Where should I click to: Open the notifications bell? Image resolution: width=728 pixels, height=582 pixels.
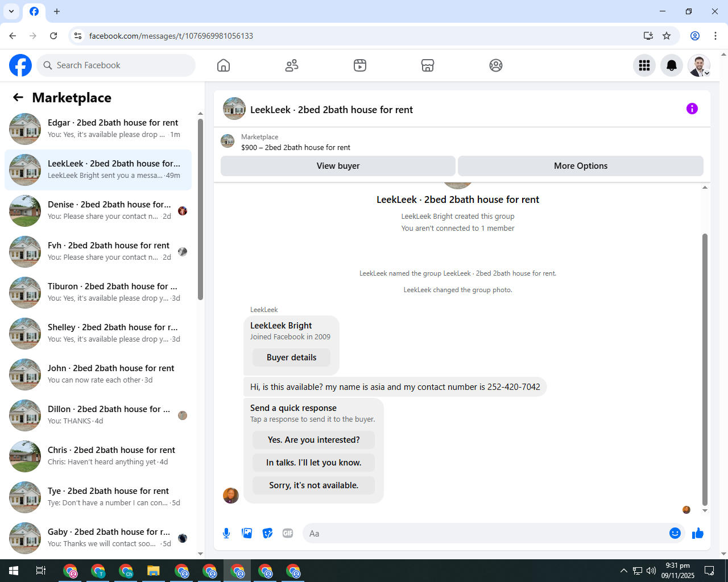point(672,65)
